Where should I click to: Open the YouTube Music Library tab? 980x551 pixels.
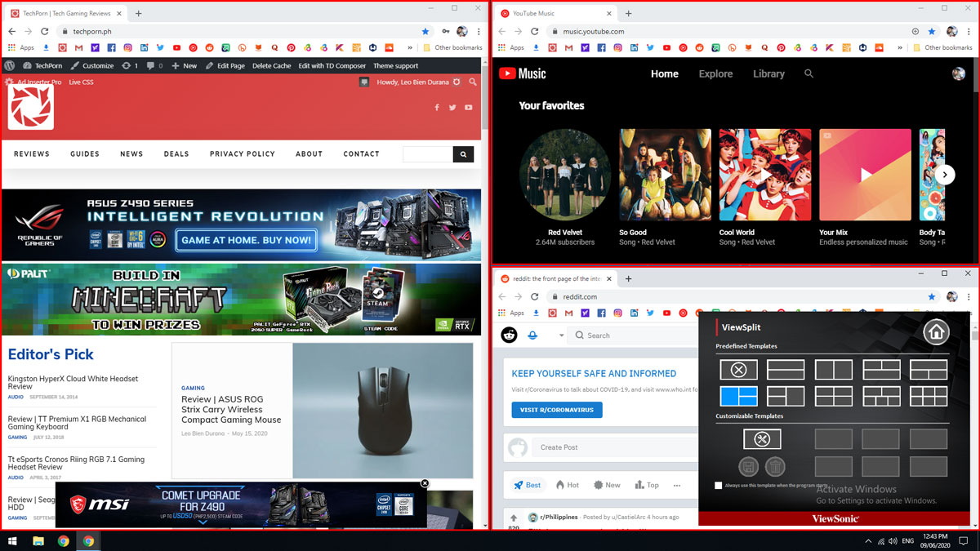[x=768, y=73]
